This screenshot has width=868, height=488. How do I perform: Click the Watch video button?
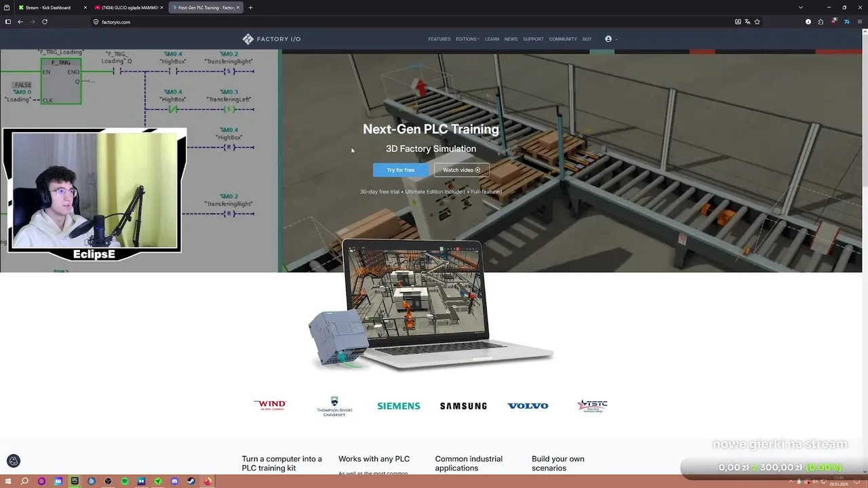click(x=461, y=170)
